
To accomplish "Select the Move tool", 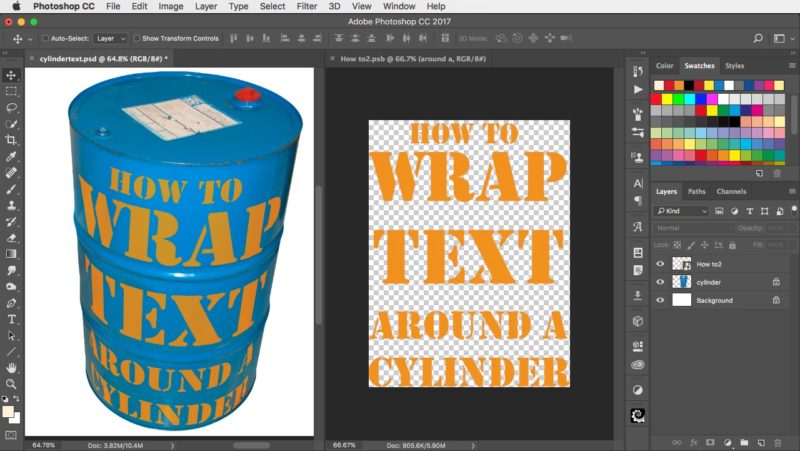I will point(11,75).
